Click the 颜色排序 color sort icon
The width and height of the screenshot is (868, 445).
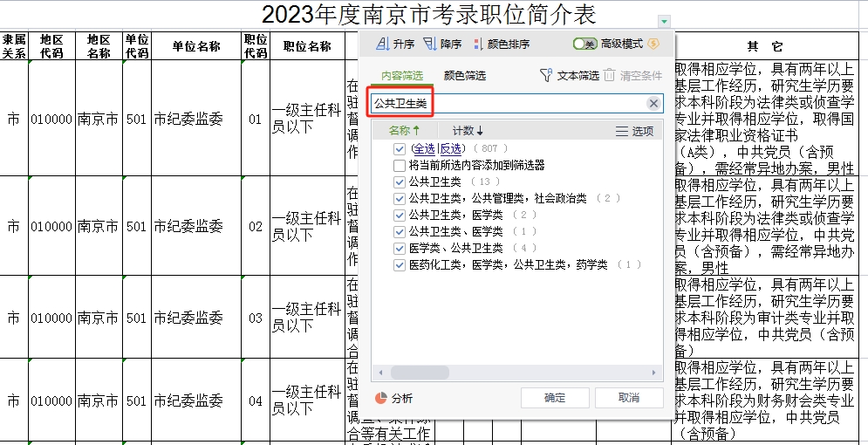point(477,44)
